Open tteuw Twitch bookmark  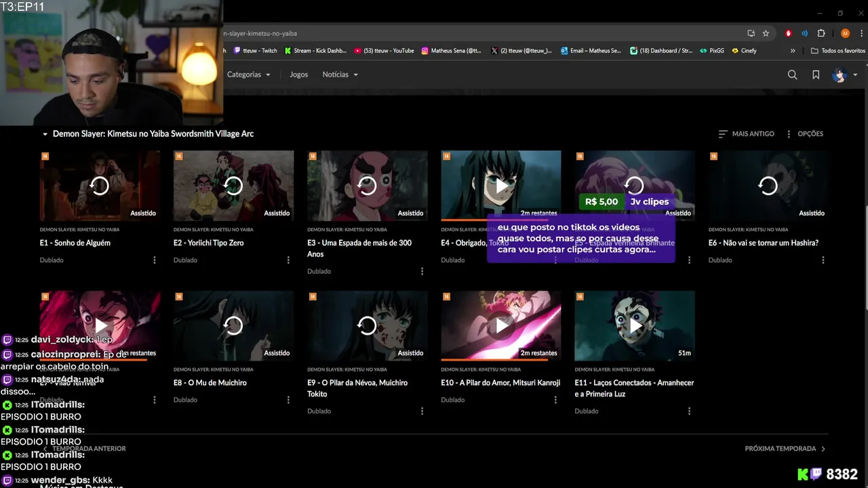tap(255, 51)
